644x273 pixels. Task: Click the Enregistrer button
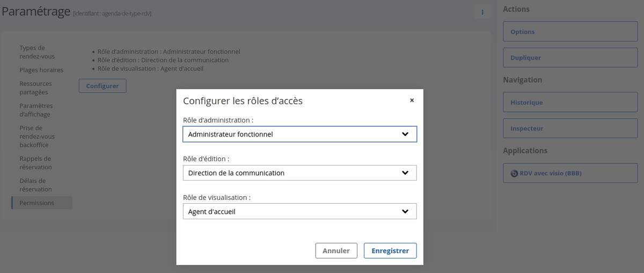(390, 251)
